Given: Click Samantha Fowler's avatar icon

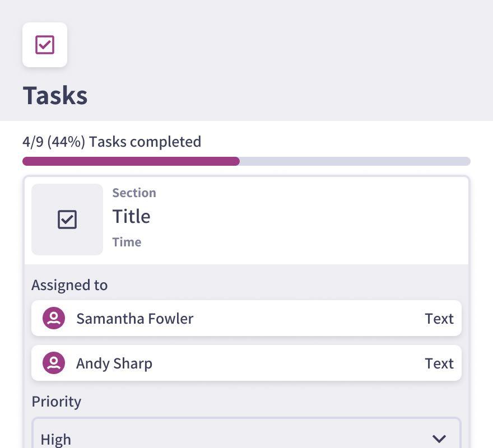Looking at the screenshot, I should coord(54,318).
